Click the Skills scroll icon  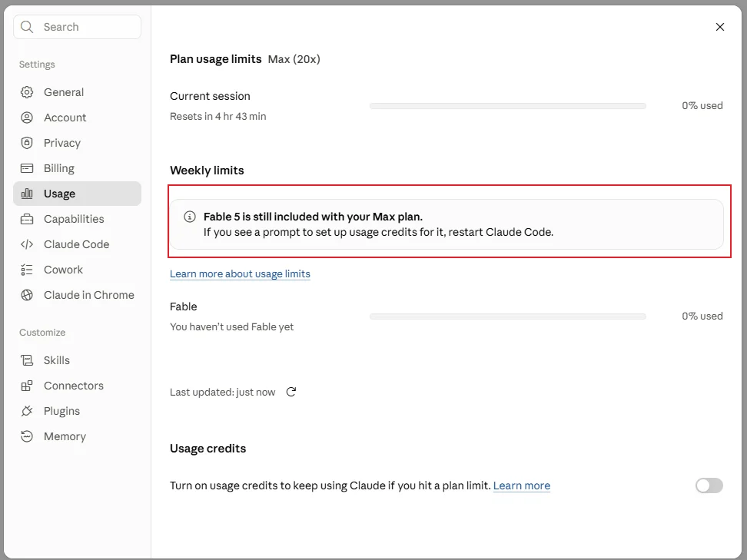tap(27, 360)
